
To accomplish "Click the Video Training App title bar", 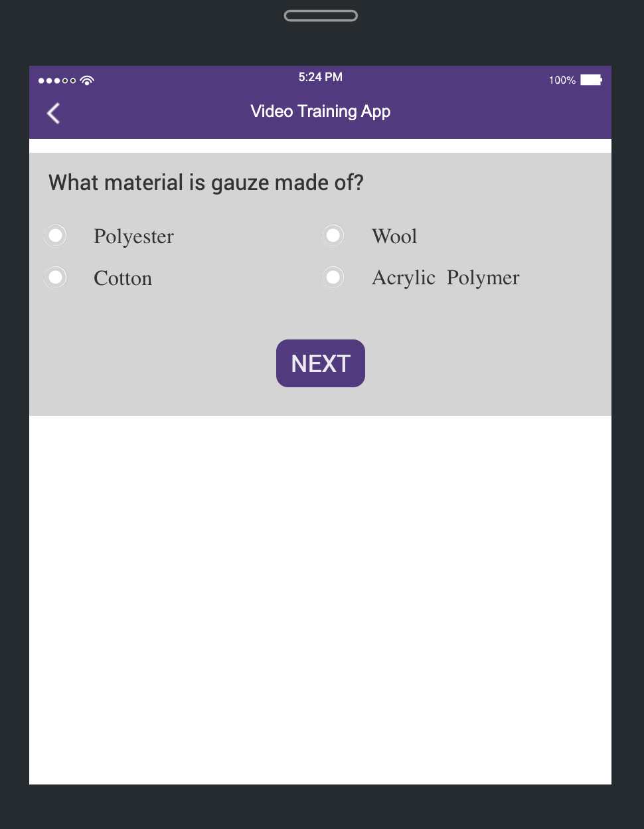I will point(320,111).
